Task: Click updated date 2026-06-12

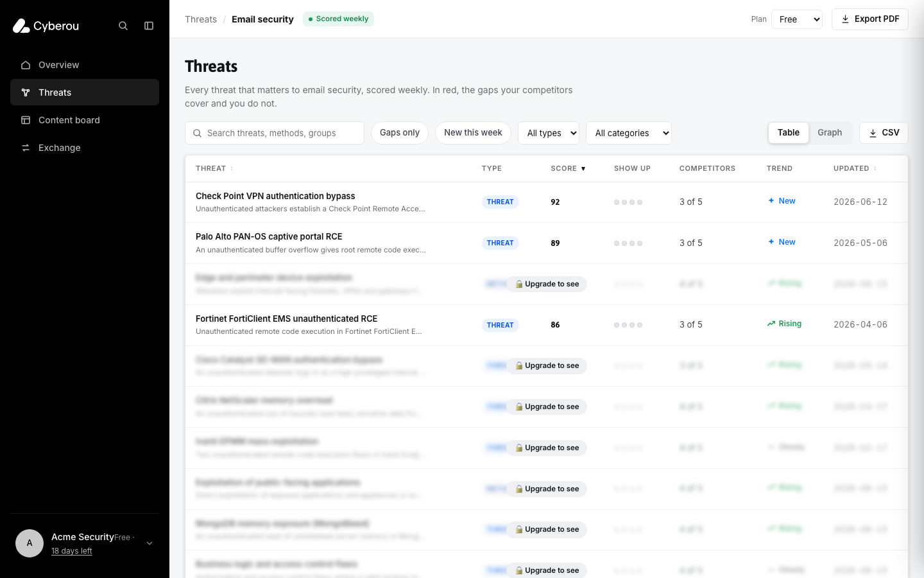Action: click(860, 202)
